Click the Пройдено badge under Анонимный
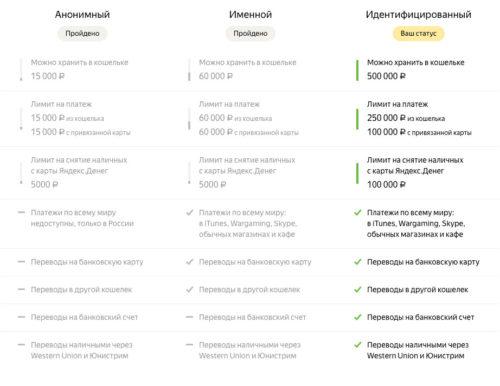500x386 pixels. [82, 34]
